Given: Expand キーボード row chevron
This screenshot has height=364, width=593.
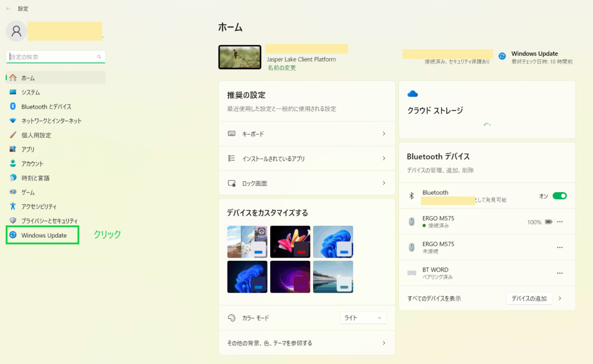Looking at the screenshot, I should (x=384, y=134).
